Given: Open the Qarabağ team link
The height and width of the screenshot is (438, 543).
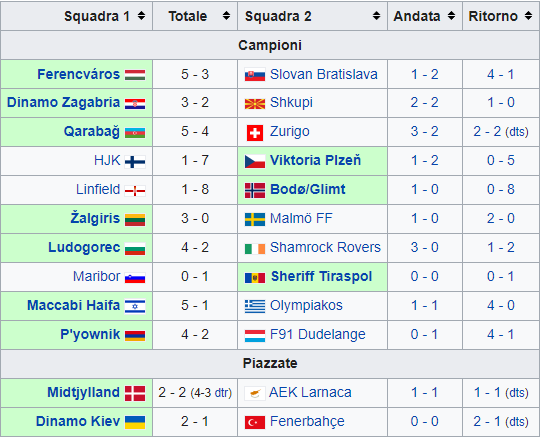Looking at the screenshot, I should click(x=91, y=132).
